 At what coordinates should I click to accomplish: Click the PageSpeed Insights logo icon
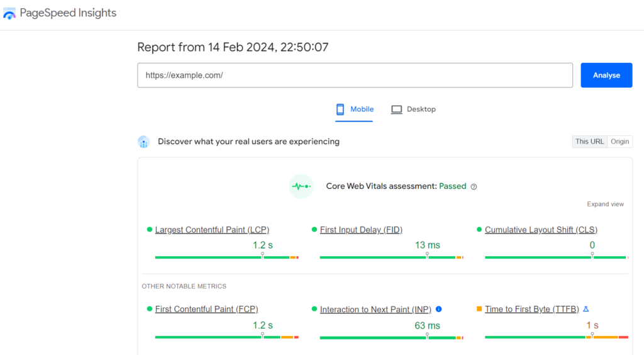coord(9,13)
